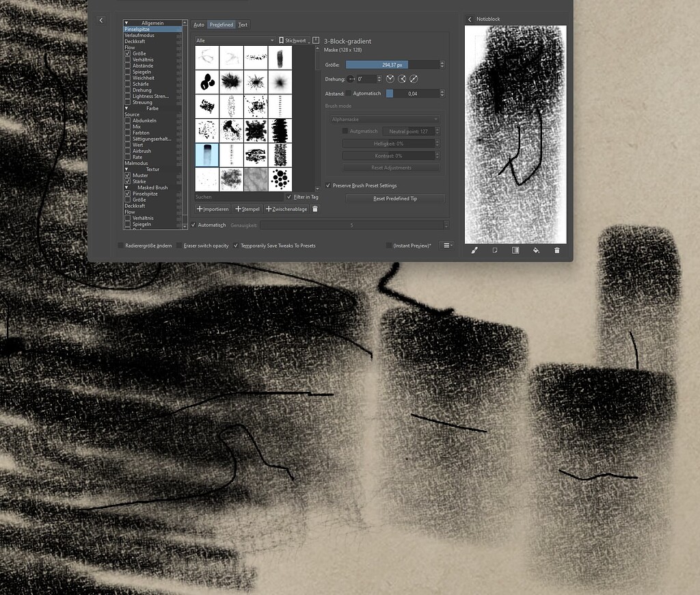Click the Importieren button to import brush tips

click(x=212, y=209)
